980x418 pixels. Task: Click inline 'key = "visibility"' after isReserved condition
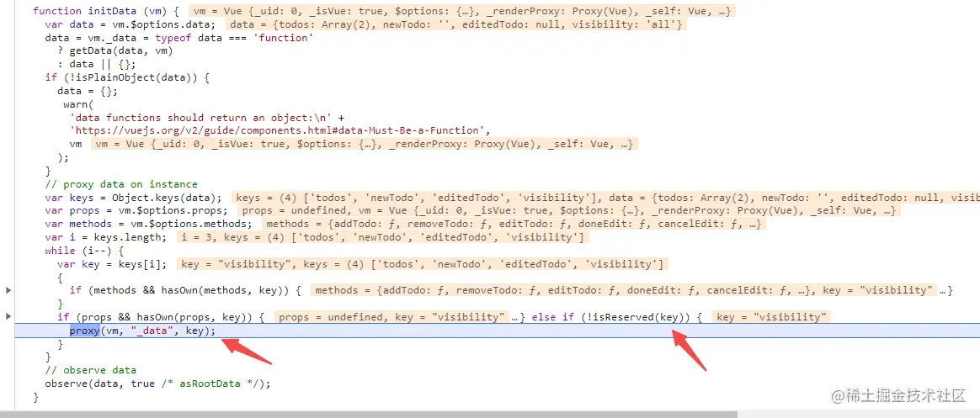click(x=771, y=317)
